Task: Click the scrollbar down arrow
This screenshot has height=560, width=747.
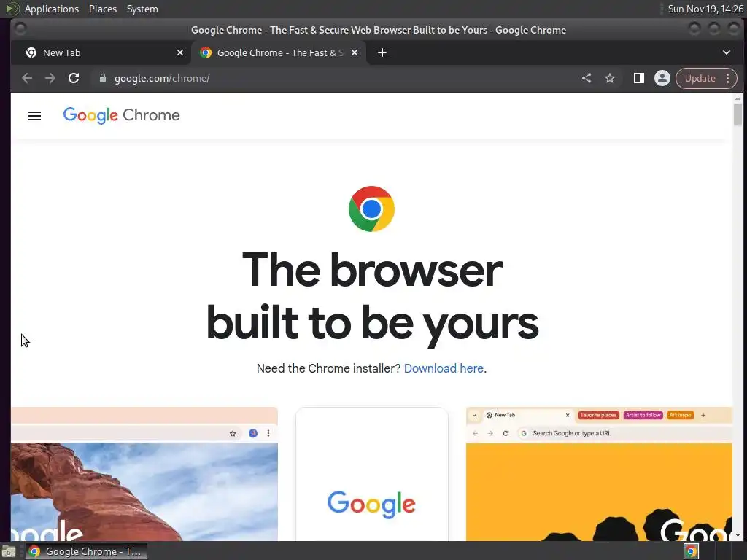Action: (x=738, y=535)
